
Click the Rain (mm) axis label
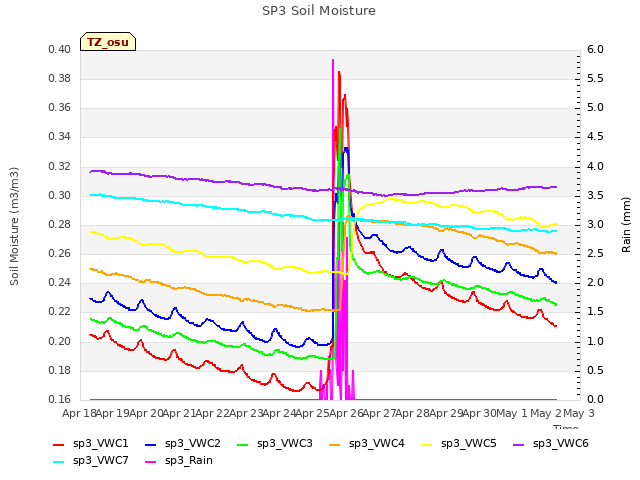pyautogui.click(x=626, y=225)
